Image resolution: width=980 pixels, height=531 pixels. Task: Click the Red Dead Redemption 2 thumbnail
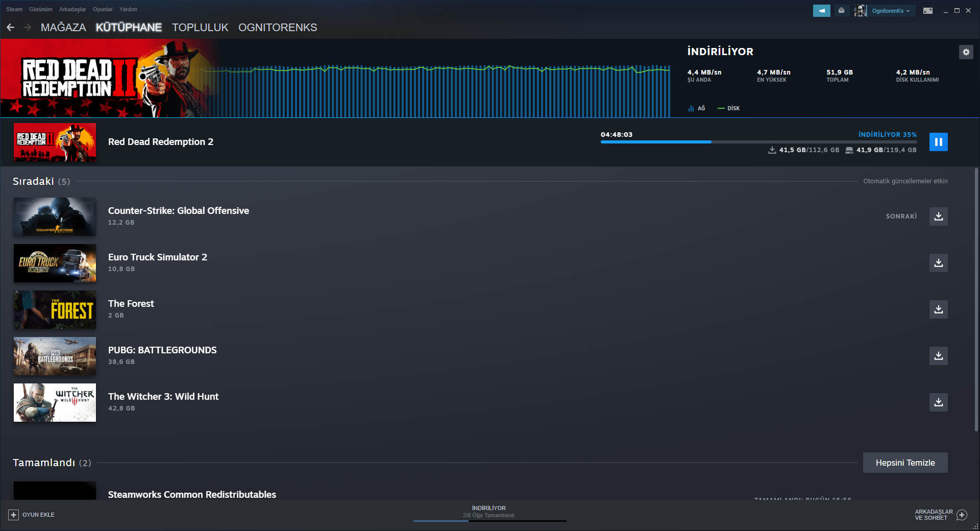55,142
